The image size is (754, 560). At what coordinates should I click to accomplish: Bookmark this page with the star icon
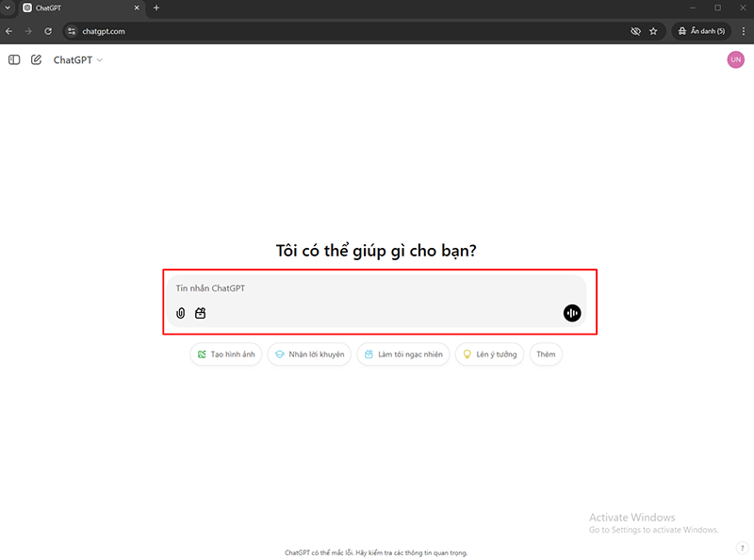click(653, 31)
